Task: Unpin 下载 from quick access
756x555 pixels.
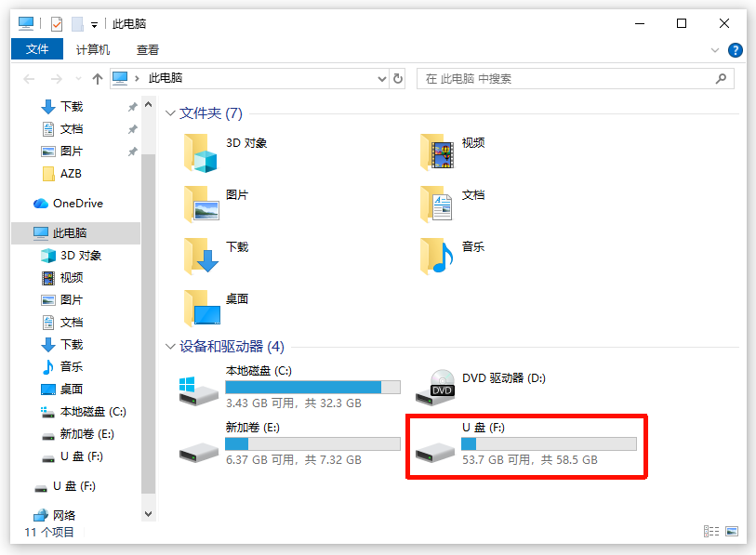Action: [133, 106]
